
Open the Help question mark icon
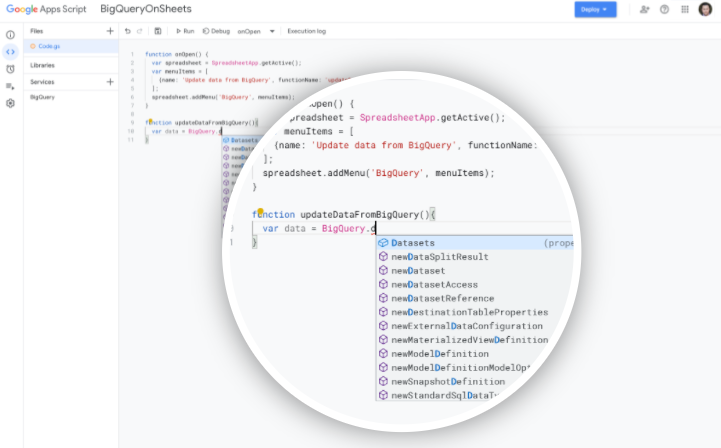coord(664,9)
